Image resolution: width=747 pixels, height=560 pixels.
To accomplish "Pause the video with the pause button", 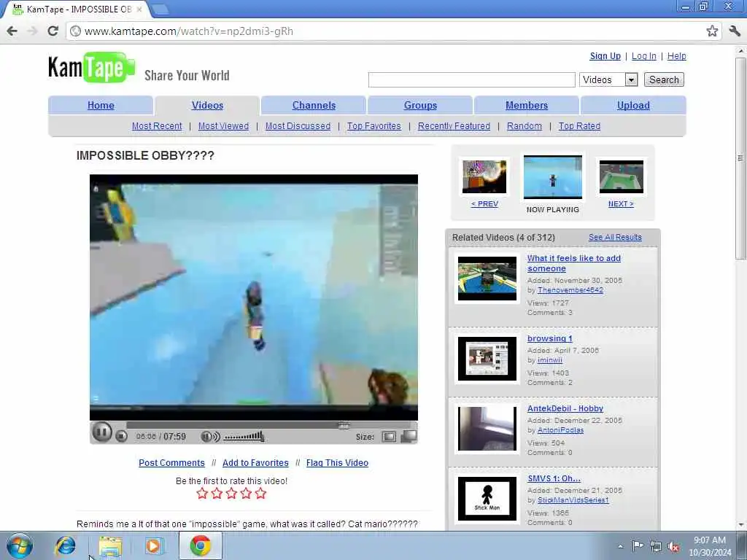I will [101, 432].
